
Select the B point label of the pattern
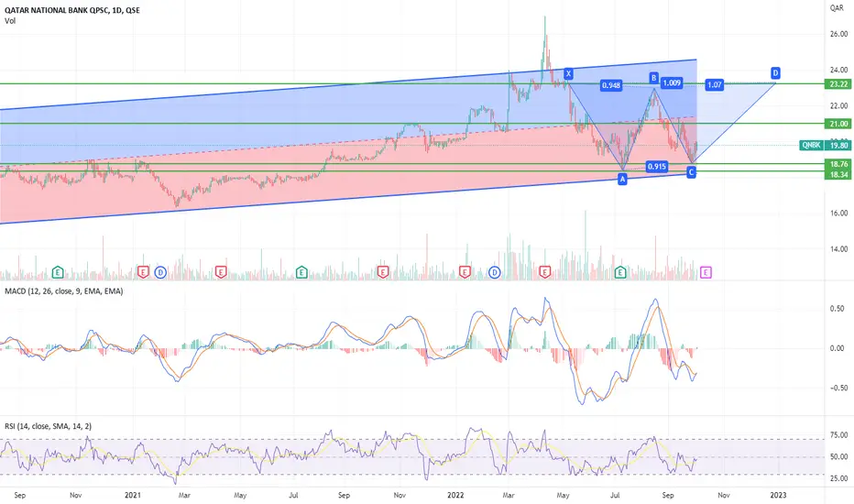point(653,78)
